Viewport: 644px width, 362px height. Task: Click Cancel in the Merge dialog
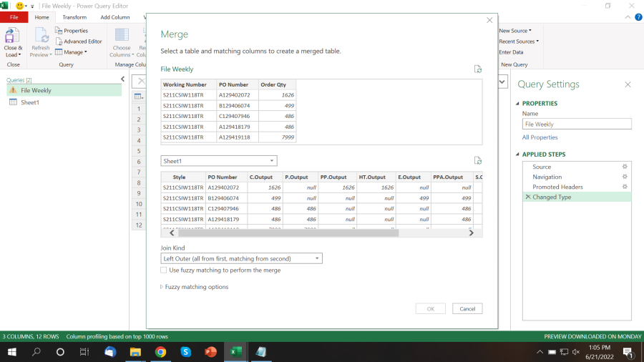click(467, 308)
